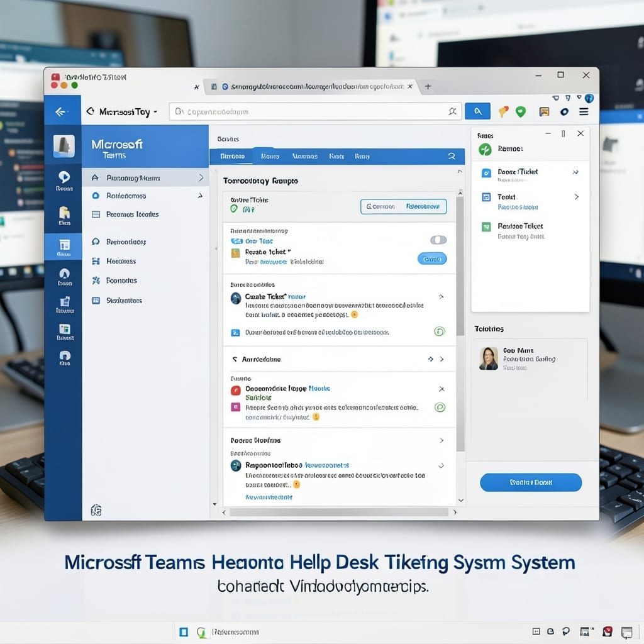Expand the Rlanonogy Nems sidebar chevron
The image size is (644, 644).
click(x=201, y=177)
